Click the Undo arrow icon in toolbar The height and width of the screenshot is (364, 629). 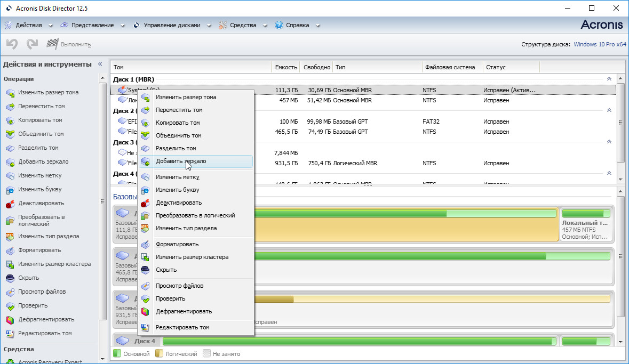(12, 44)
